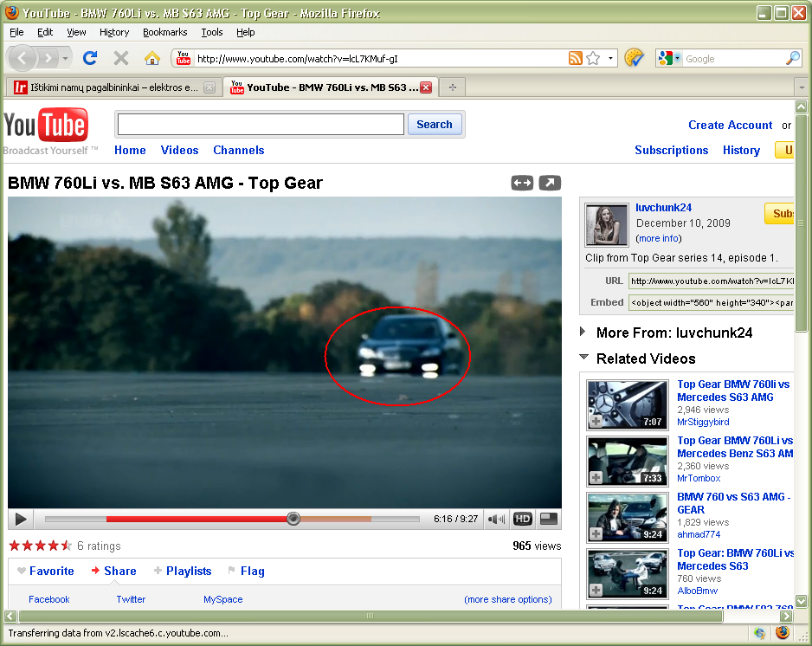Screen dimensions: 812x646
Task: Open the Bookmarks menu
Action: point(164,32)
